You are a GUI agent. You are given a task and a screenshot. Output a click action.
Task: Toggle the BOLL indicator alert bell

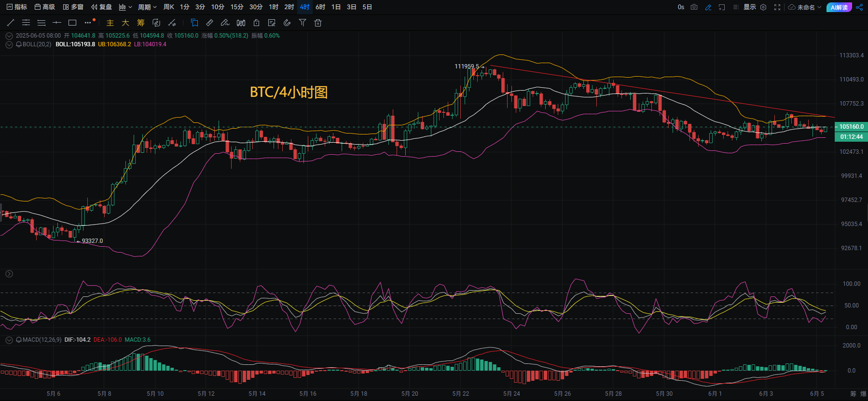(x=19, y=44)
